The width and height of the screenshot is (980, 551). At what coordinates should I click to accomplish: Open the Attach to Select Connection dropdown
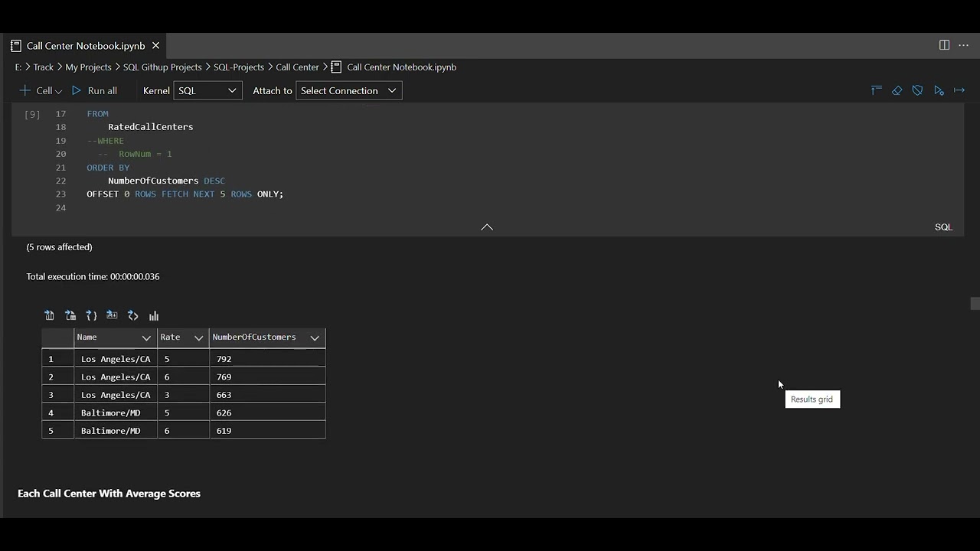(x=348, y=90)
